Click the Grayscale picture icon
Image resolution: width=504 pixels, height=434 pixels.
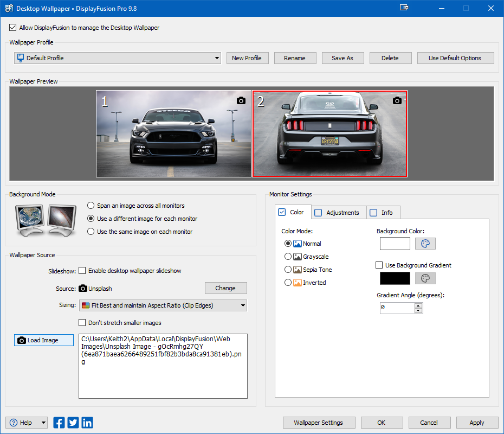click(x=298, y=257)
